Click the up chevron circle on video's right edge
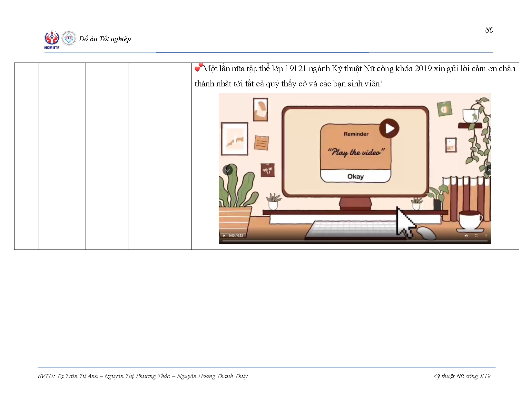532x411 pixels. tap(488, 170)
